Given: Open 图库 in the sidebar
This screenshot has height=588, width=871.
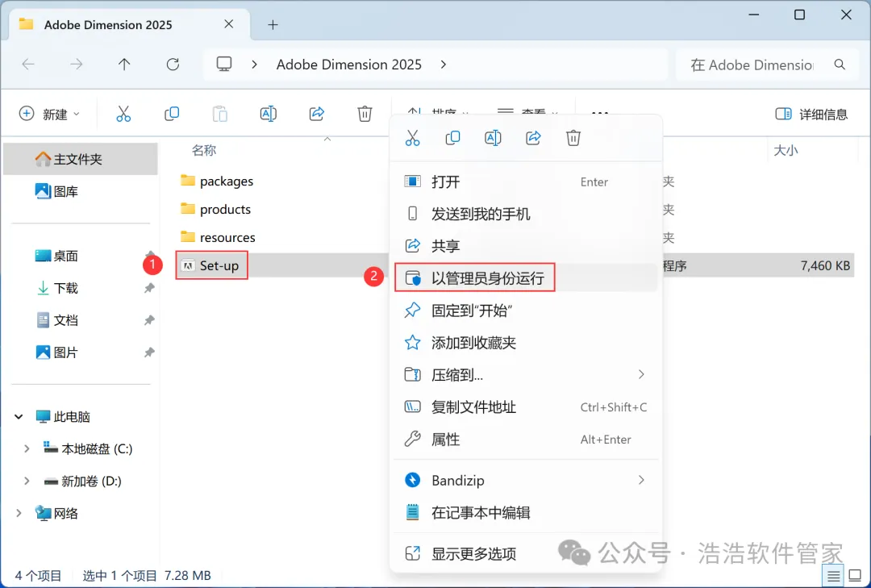Looking at the screenshot, I should pyautogui.click(x=56, y=191).
